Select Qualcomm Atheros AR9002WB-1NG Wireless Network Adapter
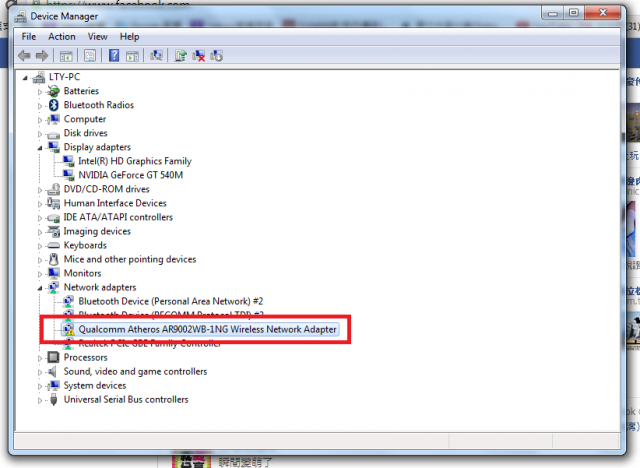The image size is (640, 468). pos(207,329)
